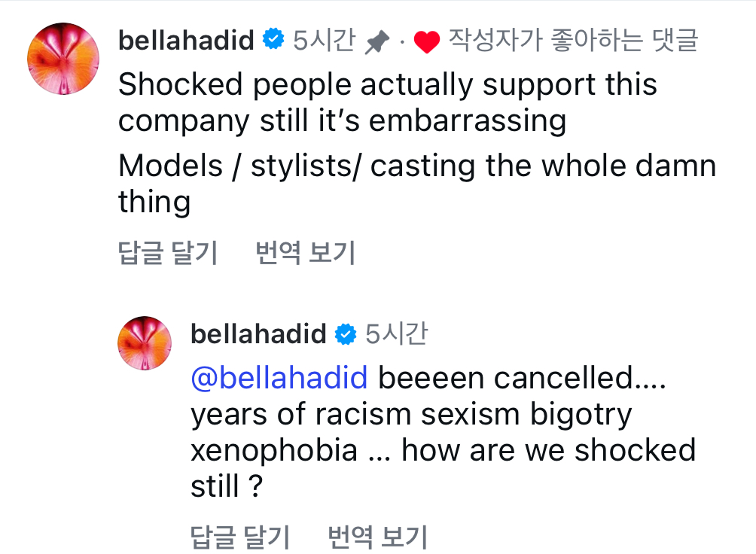Open bellahadid username on the top comment
This screenshot has height=554, width=756.
pos(186,41)
